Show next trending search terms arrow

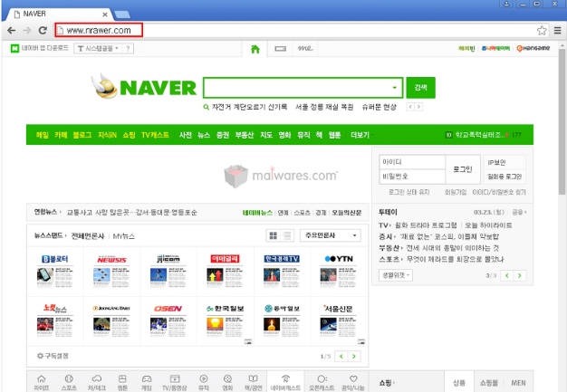(418, 107)
